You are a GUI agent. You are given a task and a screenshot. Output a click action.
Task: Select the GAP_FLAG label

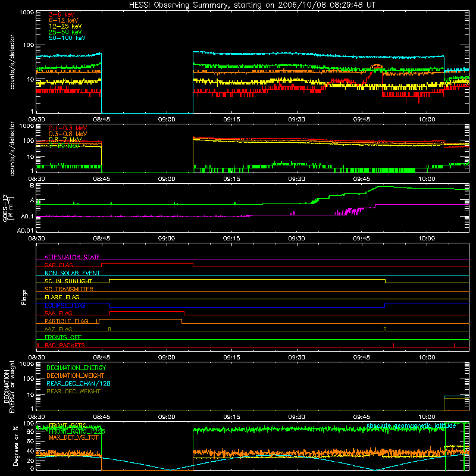point(58,265)
